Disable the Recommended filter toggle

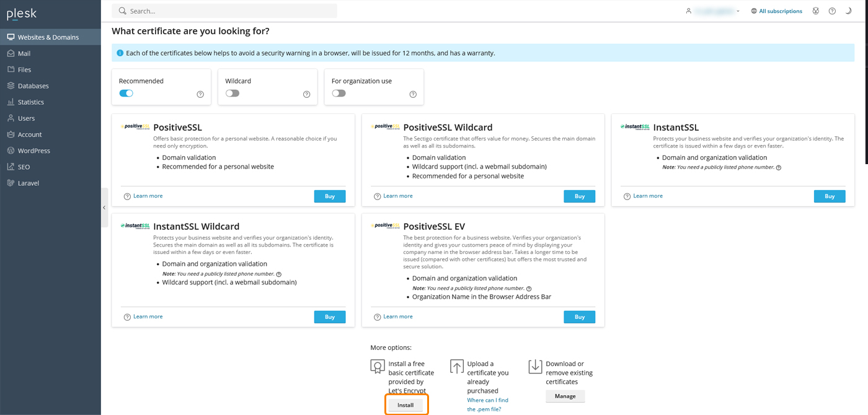click(126, 92)
